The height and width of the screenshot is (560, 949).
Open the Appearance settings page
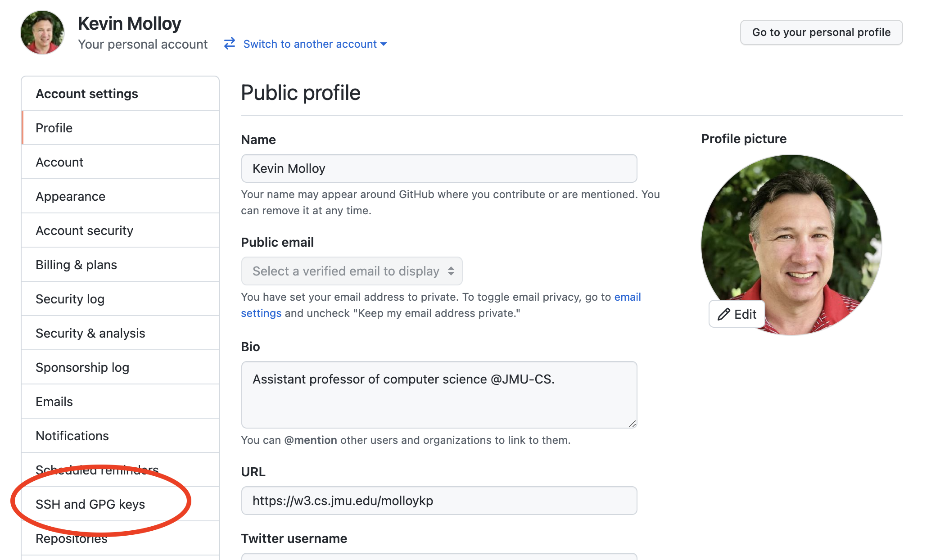click(70, 196)
